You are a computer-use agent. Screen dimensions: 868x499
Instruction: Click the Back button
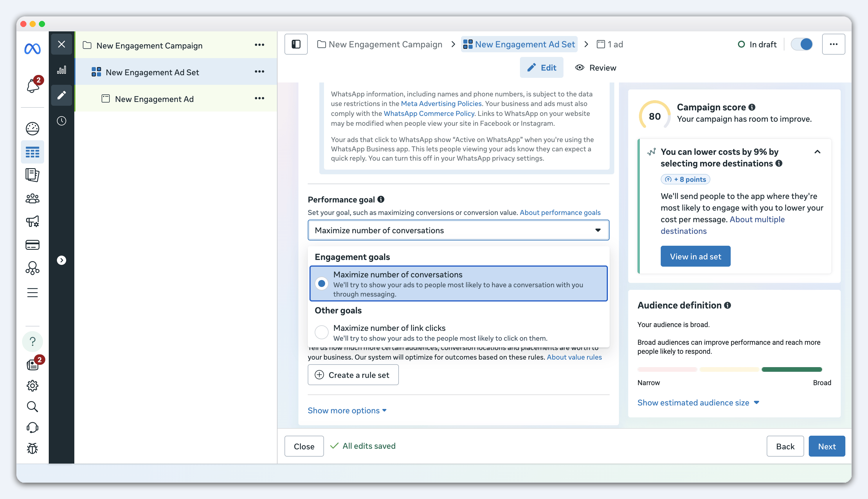785,446
